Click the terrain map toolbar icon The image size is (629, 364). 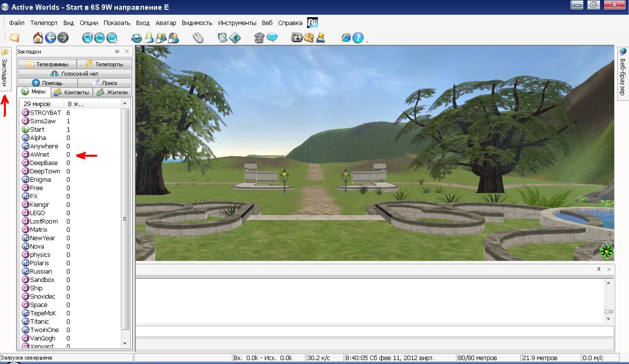point(223,37)
